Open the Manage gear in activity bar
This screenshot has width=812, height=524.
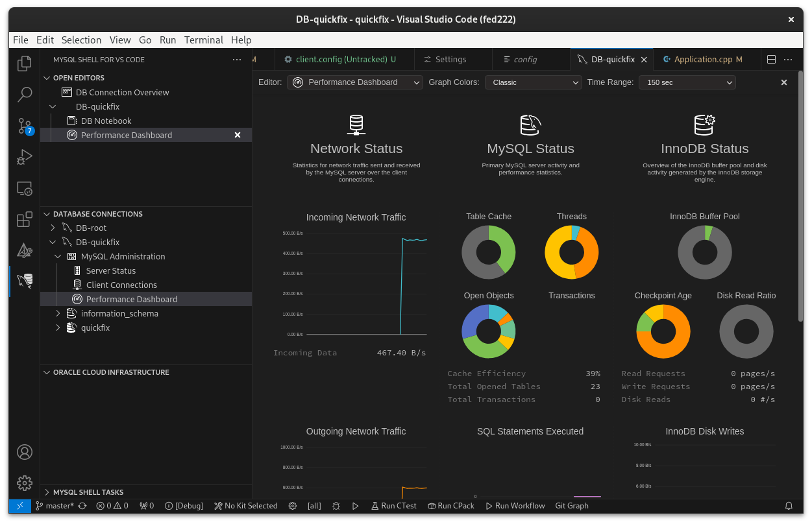tap(25, 482)
